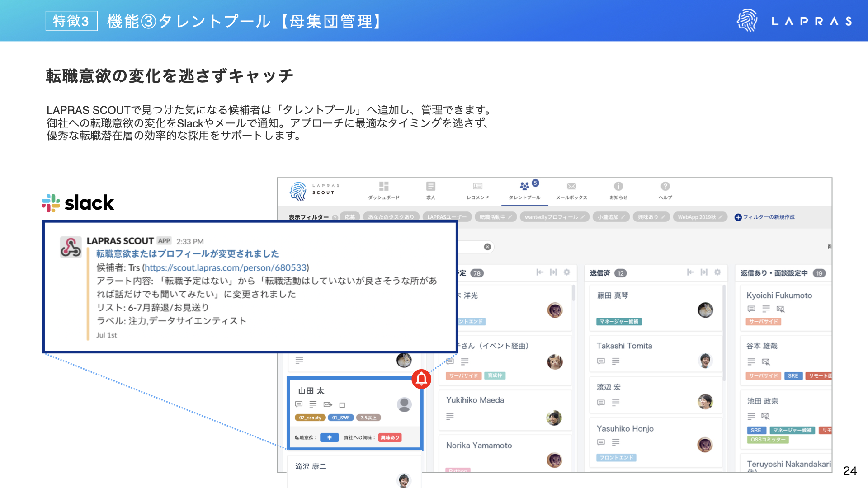The width and height of the screenshot is (868, 488).
Task: Edit the wantedlyプロフィール filter pencil icon
Action: coord(583,217)
